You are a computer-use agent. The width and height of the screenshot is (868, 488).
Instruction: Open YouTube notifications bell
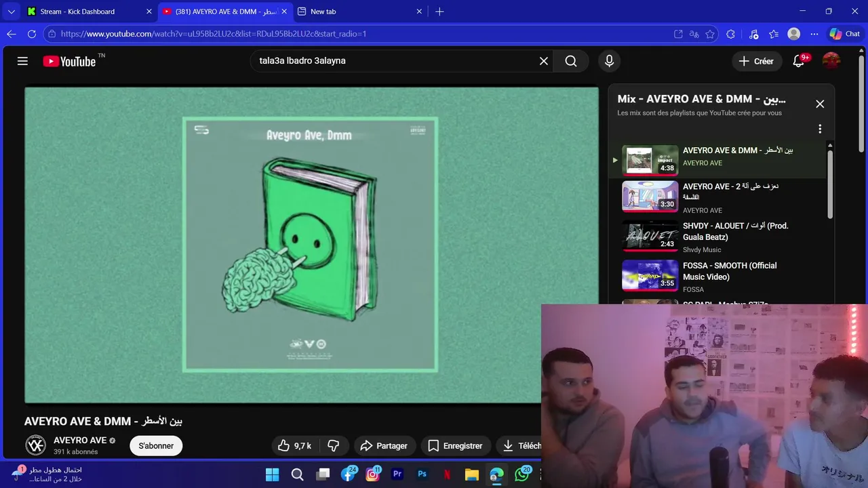tap(799, 61)
